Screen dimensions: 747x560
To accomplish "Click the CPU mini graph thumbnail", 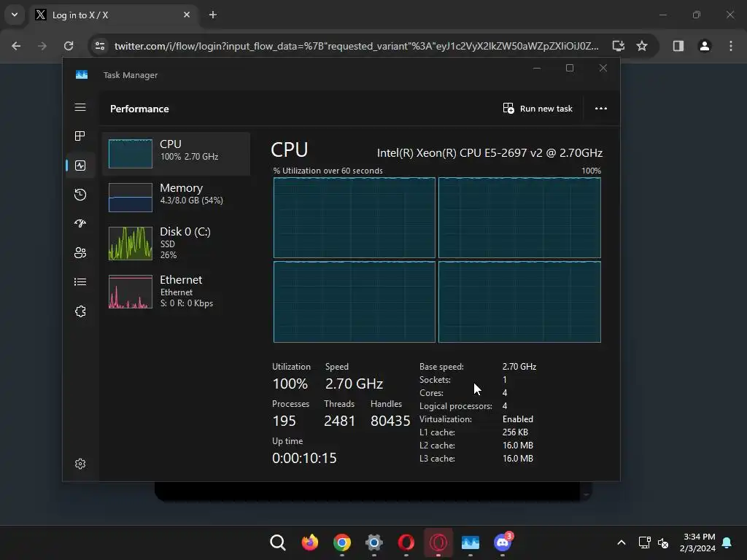I will click(x=131, y=154).
